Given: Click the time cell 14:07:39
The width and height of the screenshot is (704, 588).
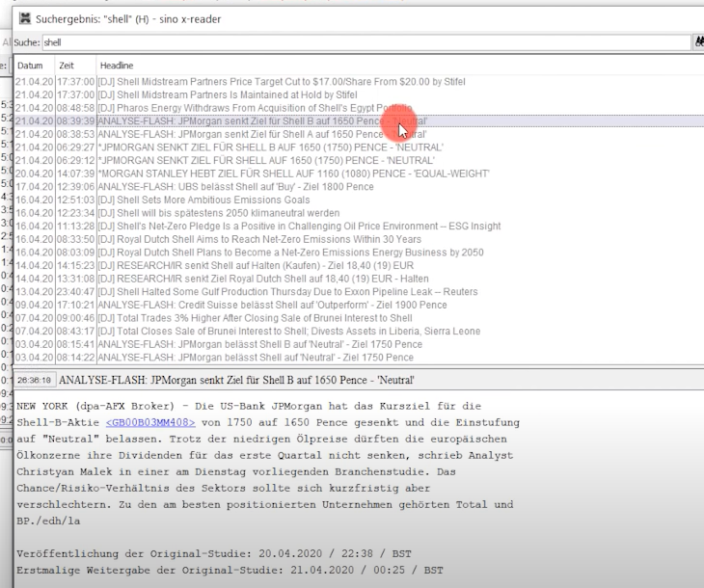Looking at the screenshot, I should click(75, 174).
